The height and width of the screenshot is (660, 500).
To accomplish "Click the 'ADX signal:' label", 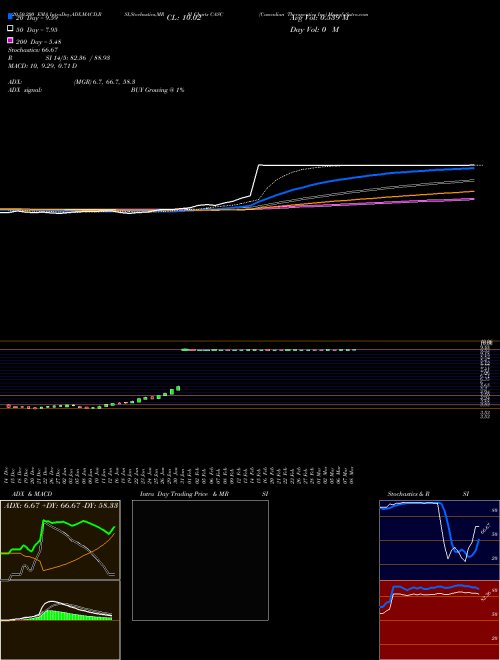I will pos(25,90).
